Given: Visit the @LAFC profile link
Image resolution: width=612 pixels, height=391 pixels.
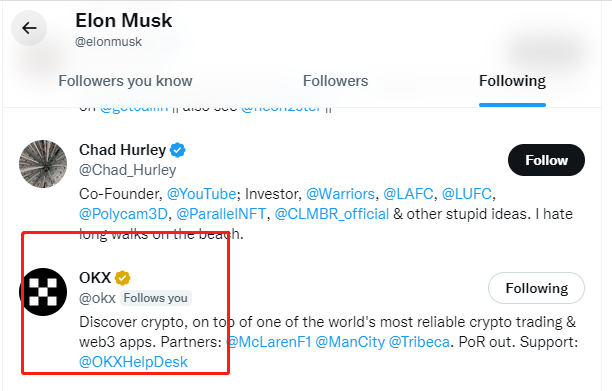Looking at the screenshot, I should tap(408, 194).
